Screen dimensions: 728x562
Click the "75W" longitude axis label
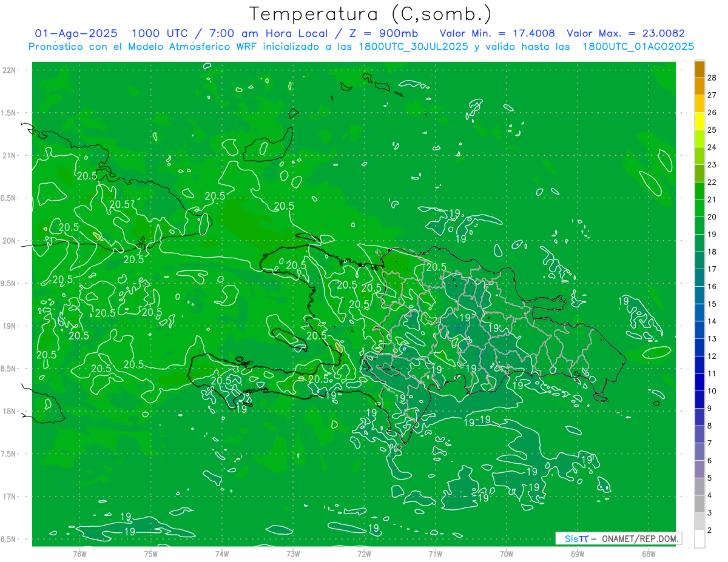[150, 554]
